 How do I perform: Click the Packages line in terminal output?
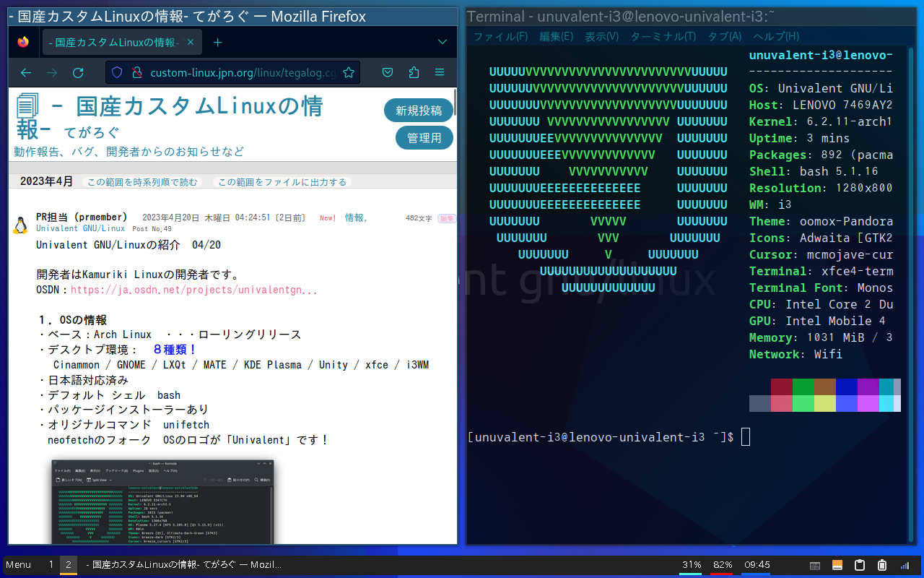[821, 155]
